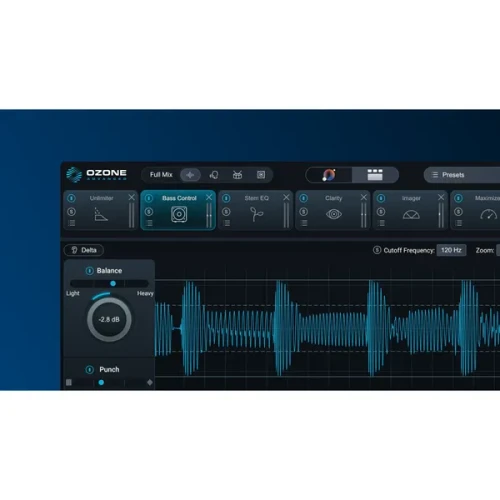Bypass the Unlimiter module
This screenshot has width=500, height=500.
click(71, 198)
